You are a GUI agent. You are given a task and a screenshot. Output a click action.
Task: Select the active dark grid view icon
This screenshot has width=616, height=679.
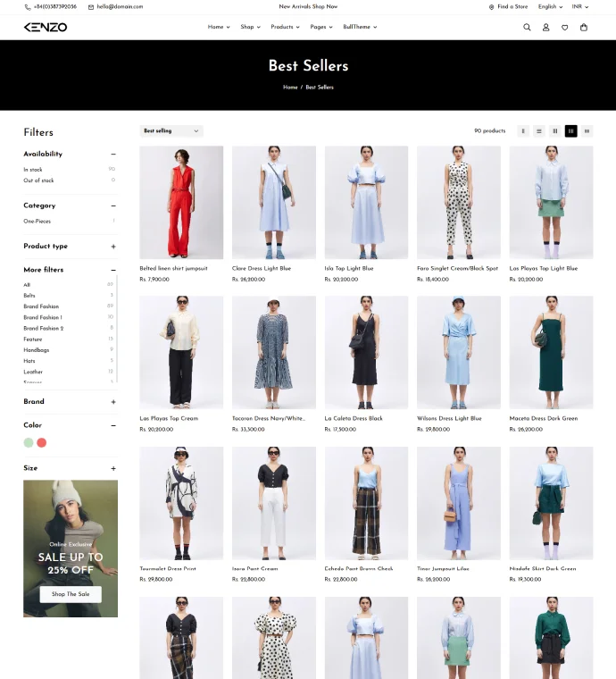click(571, 130)
